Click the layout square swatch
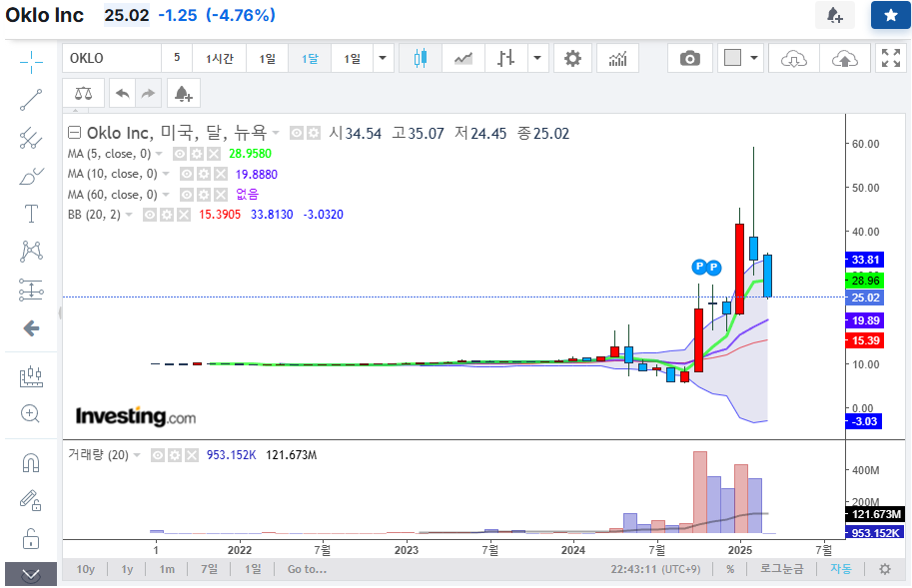The image size is (912, 588). point(732,58)
